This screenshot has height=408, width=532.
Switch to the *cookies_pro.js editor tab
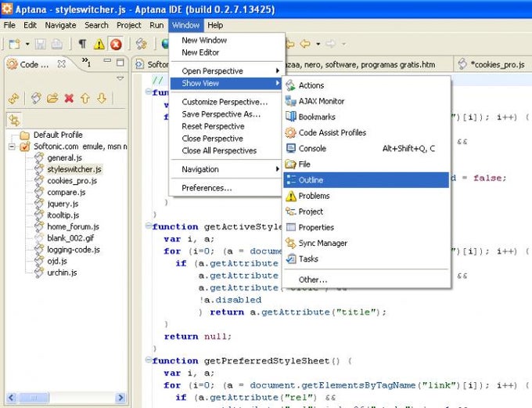pos(492,64)
